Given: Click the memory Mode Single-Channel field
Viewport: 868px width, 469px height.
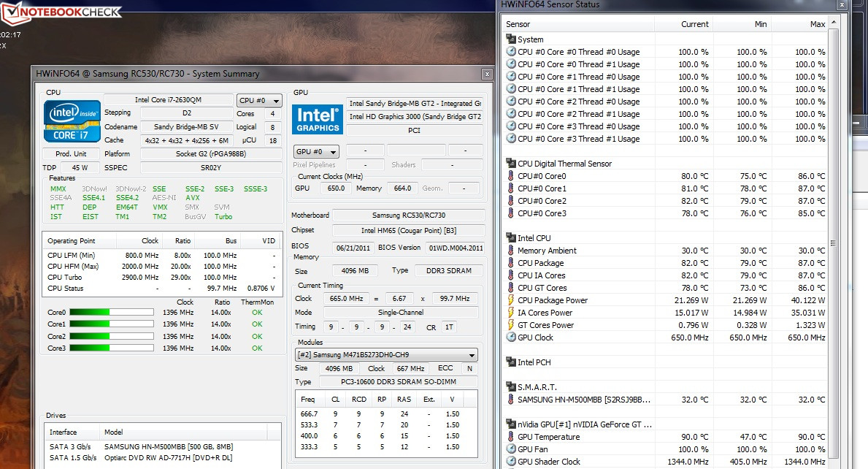Looking at the screenshot, I should click(x=400, y=312).
